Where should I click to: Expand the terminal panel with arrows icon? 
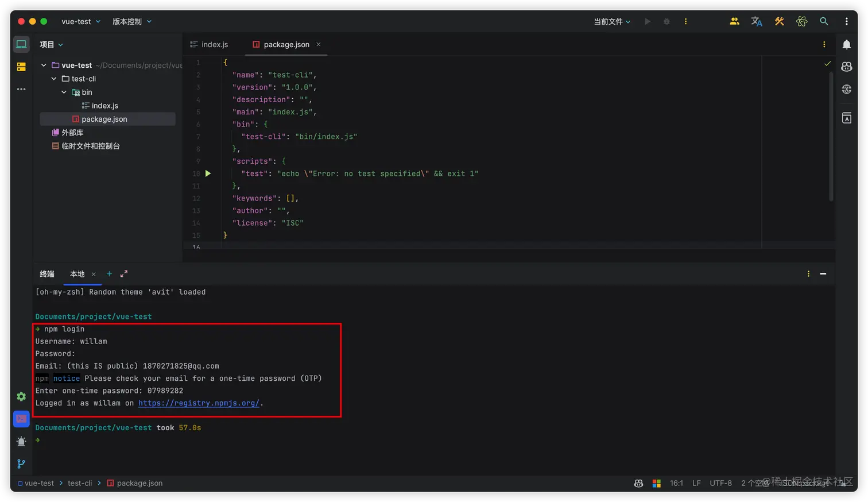pos(124,274)
